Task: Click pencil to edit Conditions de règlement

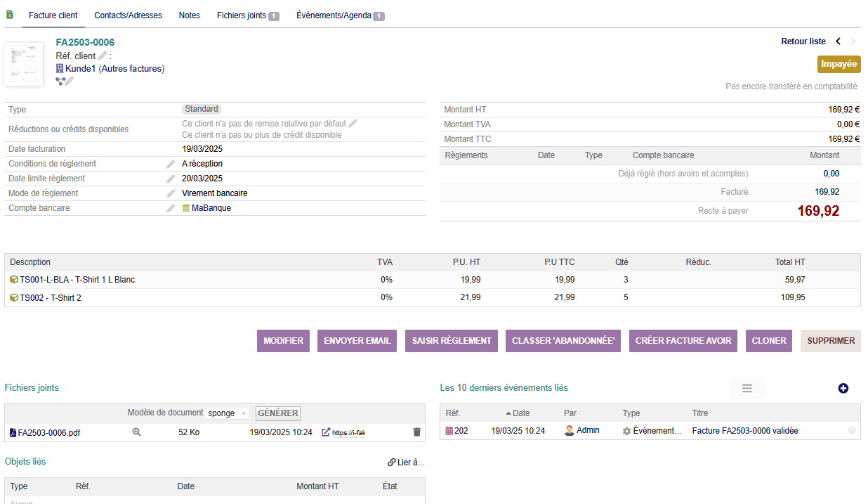Action: [x=171, y=164]
